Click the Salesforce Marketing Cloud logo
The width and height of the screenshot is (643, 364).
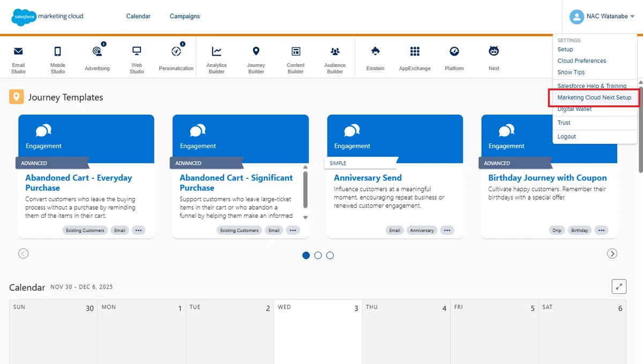[48, 17]
